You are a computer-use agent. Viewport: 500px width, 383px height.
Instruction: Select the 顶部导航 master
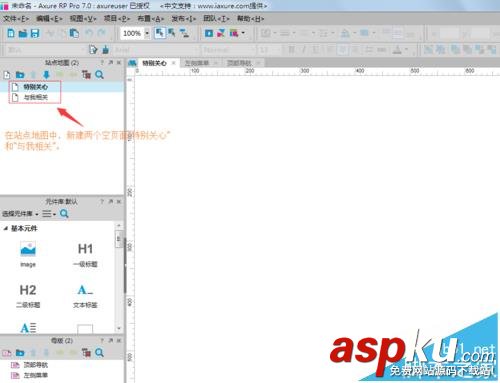pyautogui.click(x=35, y=365)
